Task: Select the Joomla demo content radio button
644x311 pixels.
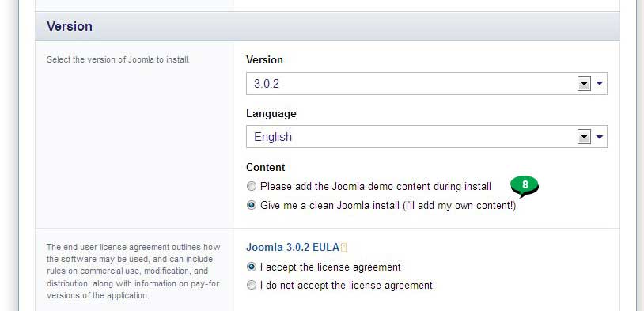Action: [x=252, y=187]
